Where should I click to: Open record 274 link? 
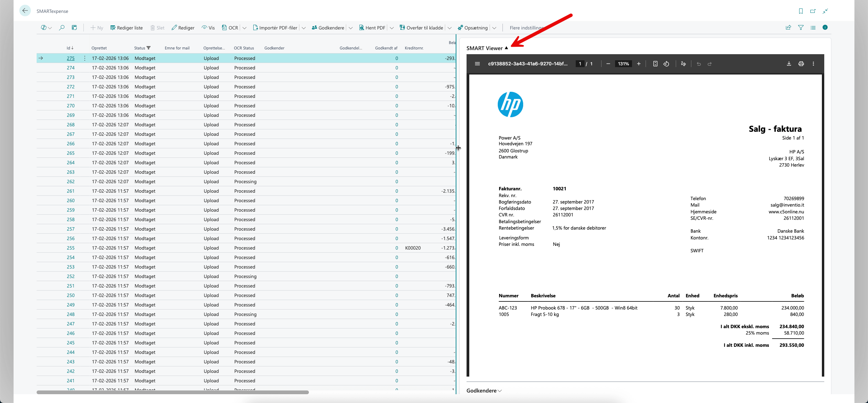click(71, 68)
